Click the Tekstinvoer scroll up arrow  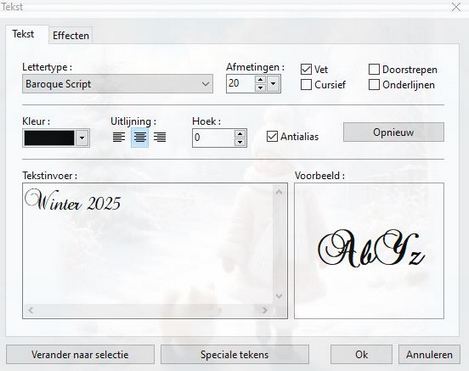tap(279, 192)
